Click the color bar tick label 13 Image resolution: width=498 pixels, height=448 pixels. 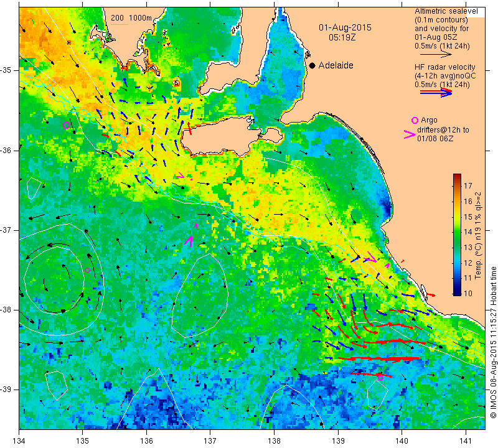(468, 248)
